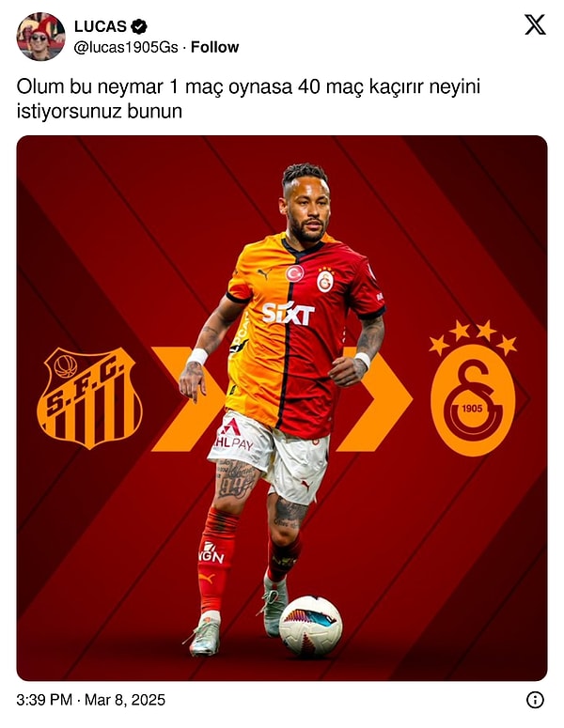Screen dimensions: 564x728
Task: Click the four stars above Galatasaray logo
Action: pyautogui.click(x=473, y=336)
